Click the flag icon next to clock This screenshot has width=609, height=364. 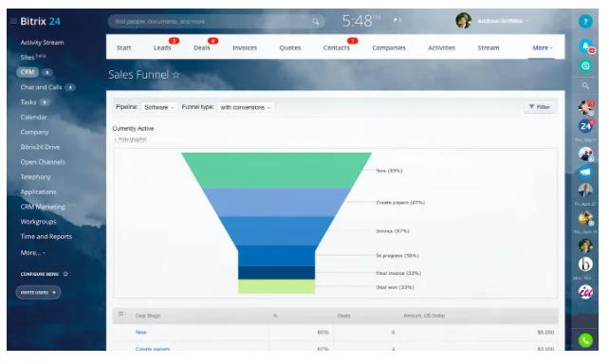point(397,20)
